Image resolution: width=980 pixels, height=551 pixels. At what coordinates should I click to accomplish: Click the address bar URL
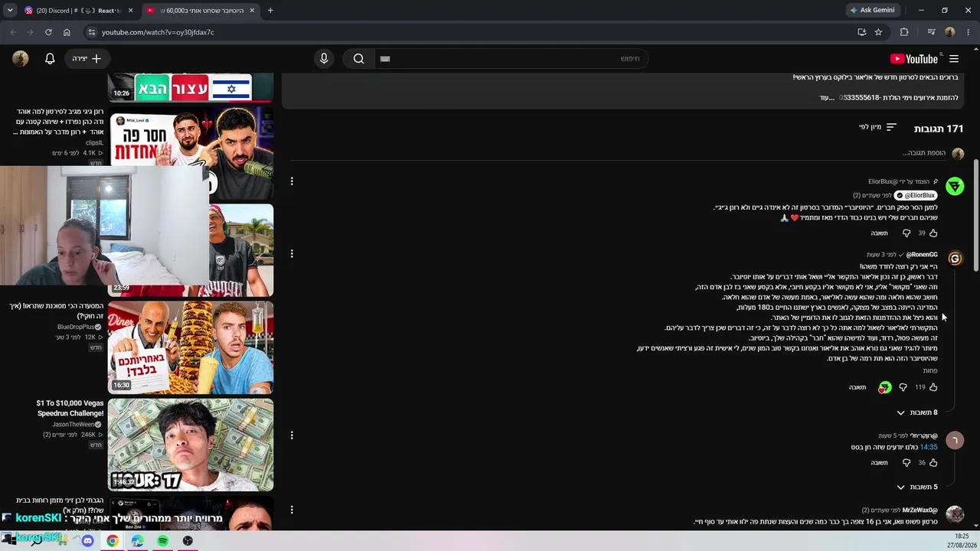point(158,32)
